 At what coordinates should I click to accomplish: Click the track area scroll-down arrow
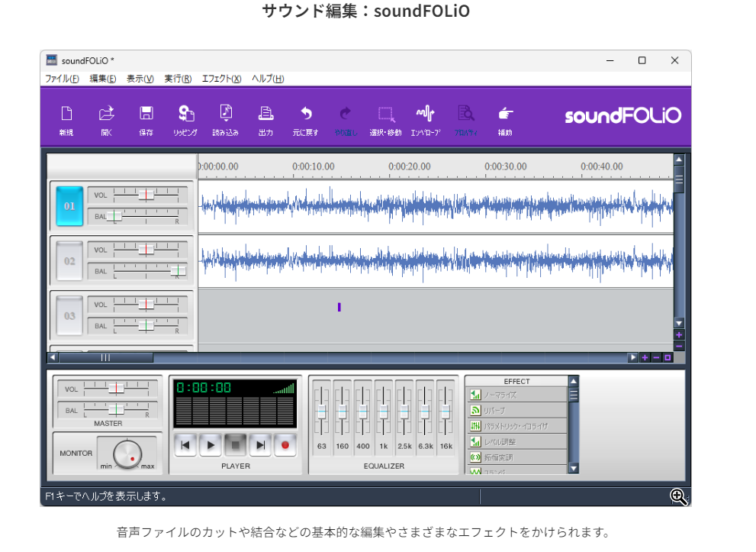pos(679,323)
